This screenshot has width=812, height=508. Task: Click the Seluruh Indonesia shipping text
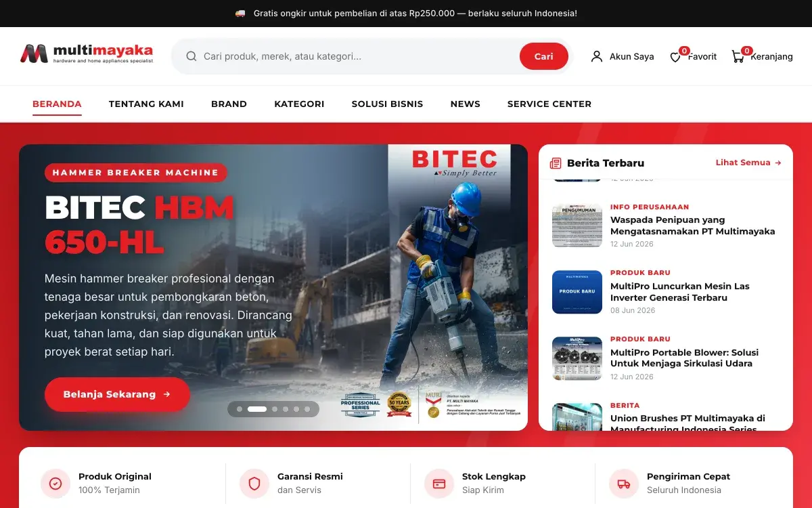[684, 490]
